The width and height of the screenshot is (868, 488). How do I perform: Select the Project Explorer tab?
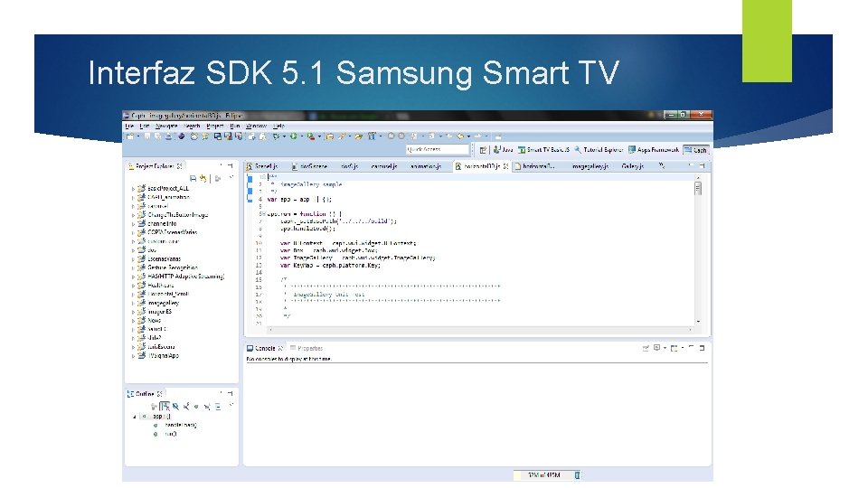(x=155, y=166)
